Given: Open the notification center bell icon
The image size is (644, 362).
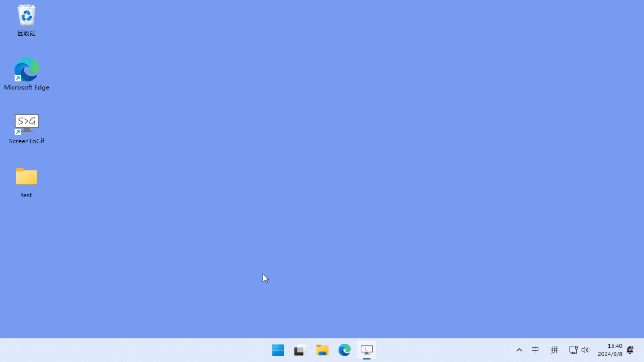Looking at the screenshot, I should 630,350.
